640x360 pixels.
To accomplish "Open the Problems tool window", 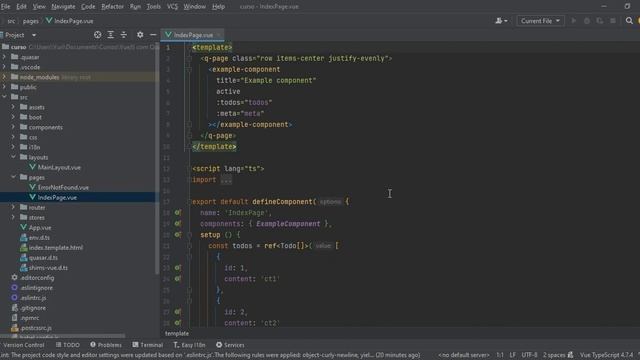I will 106,345.
